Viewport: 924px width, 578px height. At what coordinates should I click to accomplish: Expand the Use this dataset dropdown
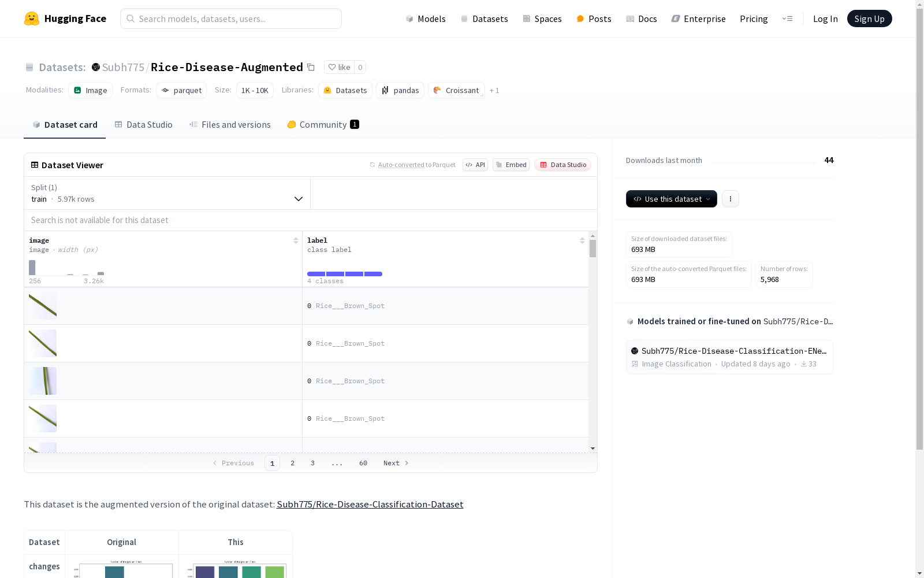pos(672,199)
